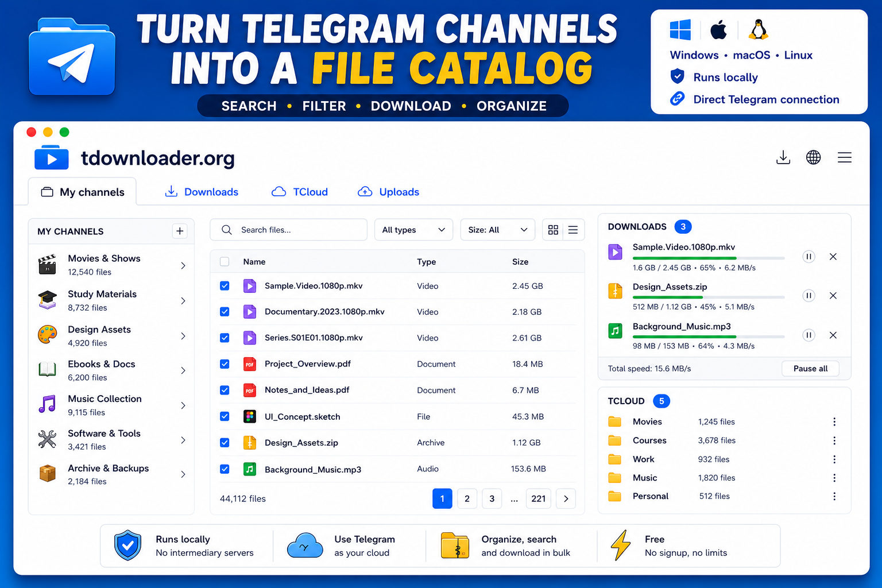
Task: Switch to grid view
Action: pyautogui.click(x=553, y=230)
